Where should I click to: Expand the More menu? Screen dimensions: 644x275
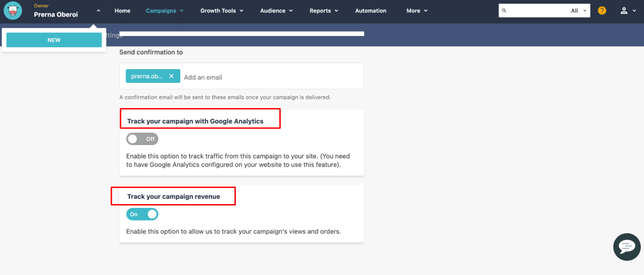click(417, 11)
